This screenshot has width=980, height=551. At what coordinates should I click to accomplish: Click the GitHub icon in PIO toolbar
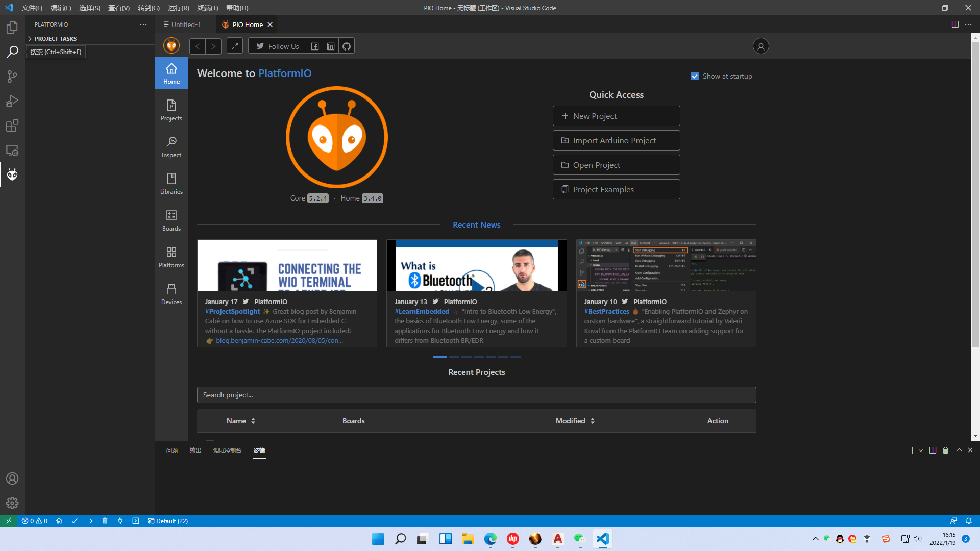point(347,46)
